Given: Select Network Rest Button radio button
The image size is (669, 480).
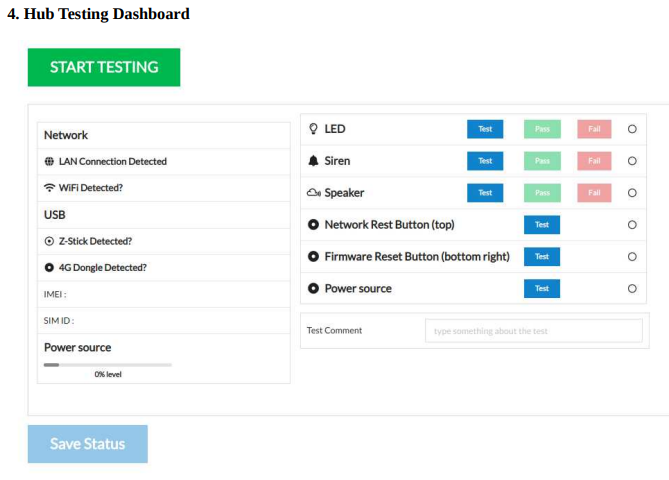Looking at the screenshot, I should pyautogui.click(x=632, y=225).
